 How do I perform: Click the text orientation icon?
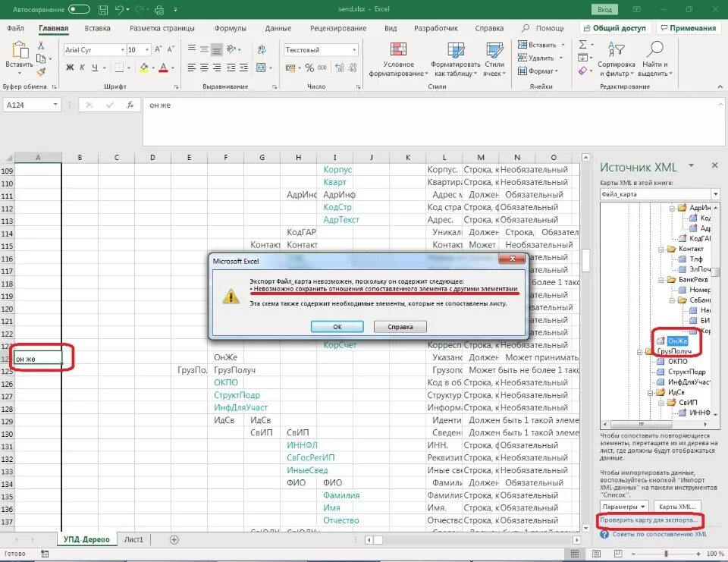coord(231,49)
